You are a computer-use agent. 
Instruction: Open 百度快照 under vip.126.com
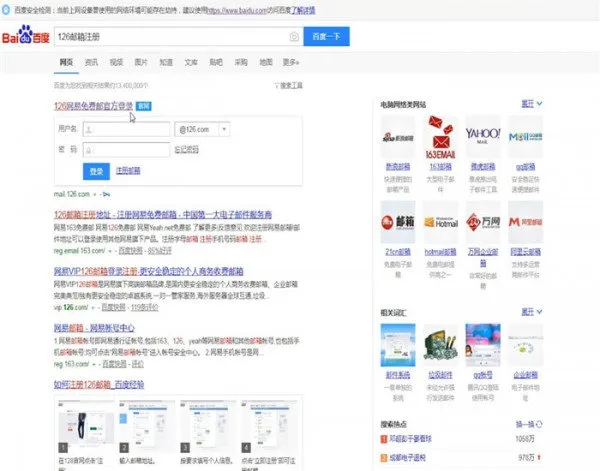point(114,307)
